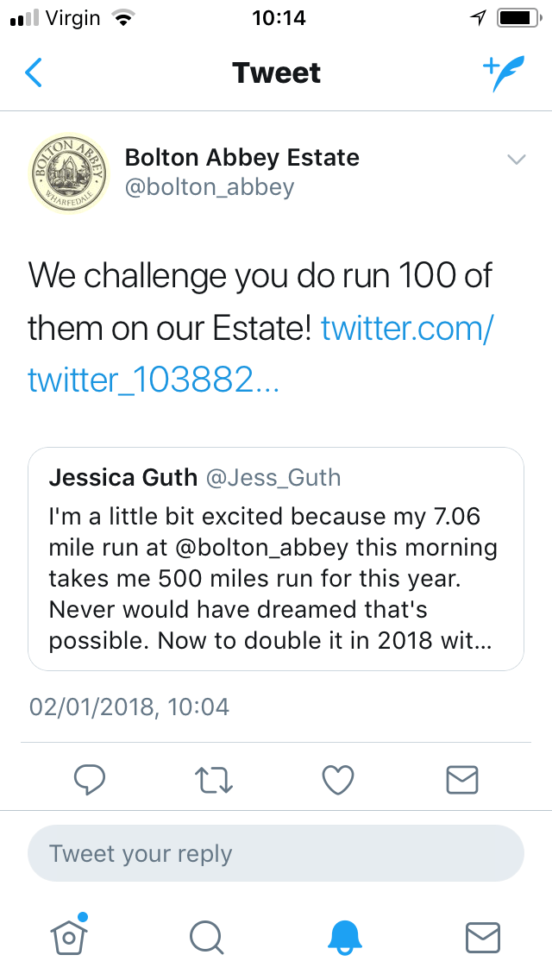
Task: Tap the Wi-Fi icon in status bar
Action: tap(126, 18)
